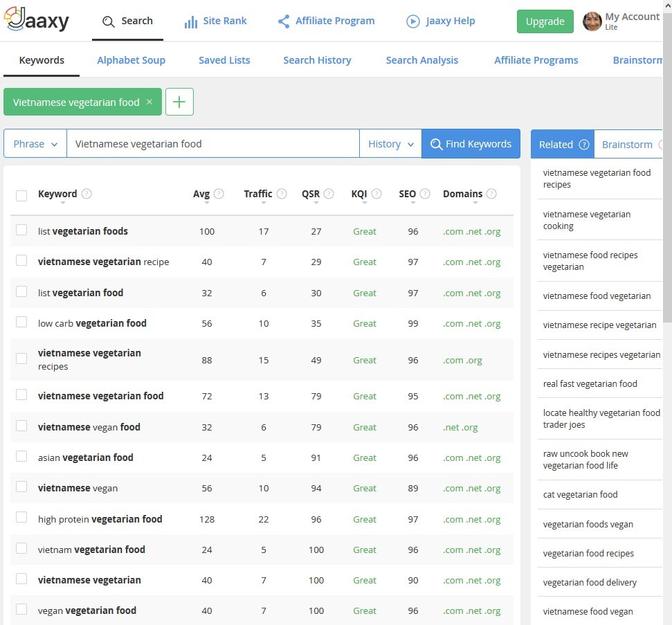Screen dimensions: 672x625
Task: Click the Site Rank bar chart icon
Action: click(191, 22)
